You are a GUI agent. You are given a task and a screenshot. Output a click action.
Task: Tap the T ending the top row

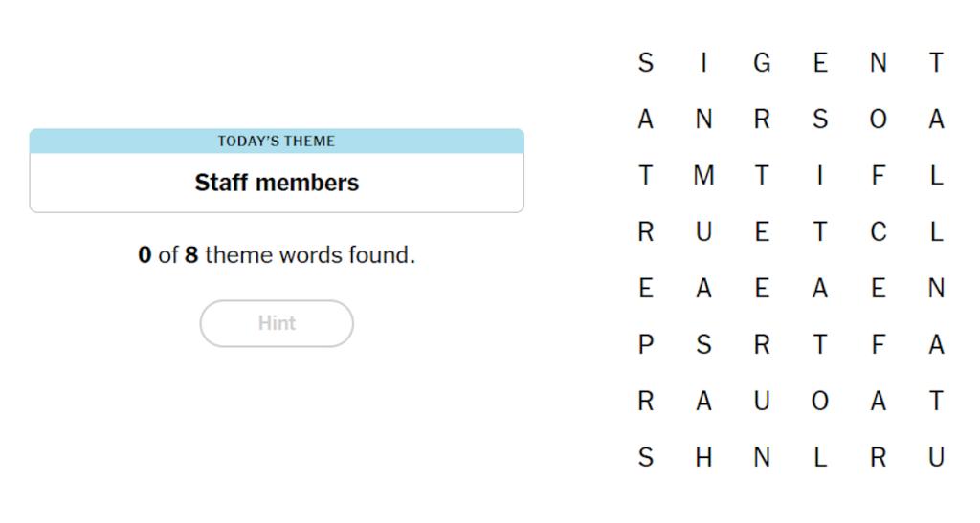[x=936, y=63]
